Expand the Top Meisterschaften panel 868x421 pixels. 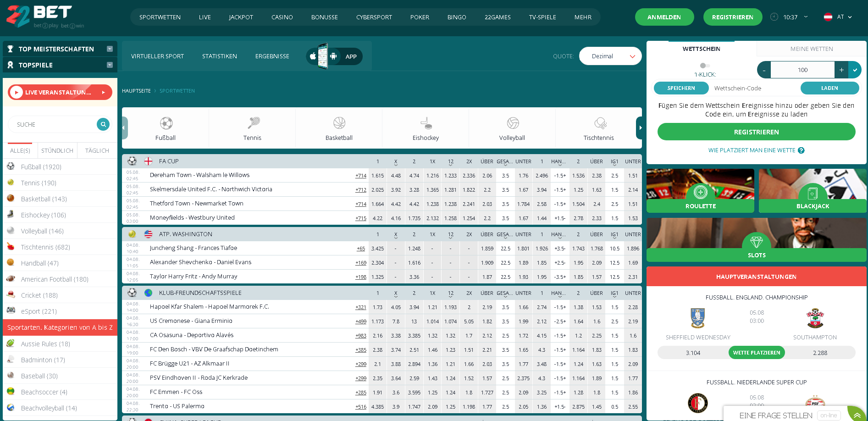point(110,49)
